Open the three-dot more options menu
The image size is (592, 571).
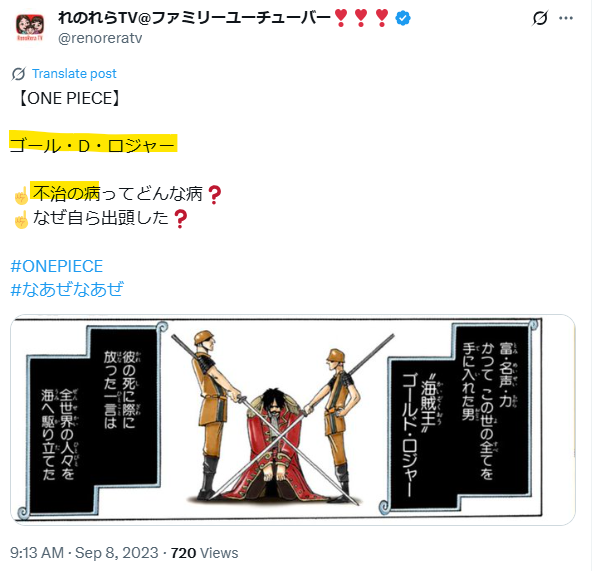[x=566, y=18]
